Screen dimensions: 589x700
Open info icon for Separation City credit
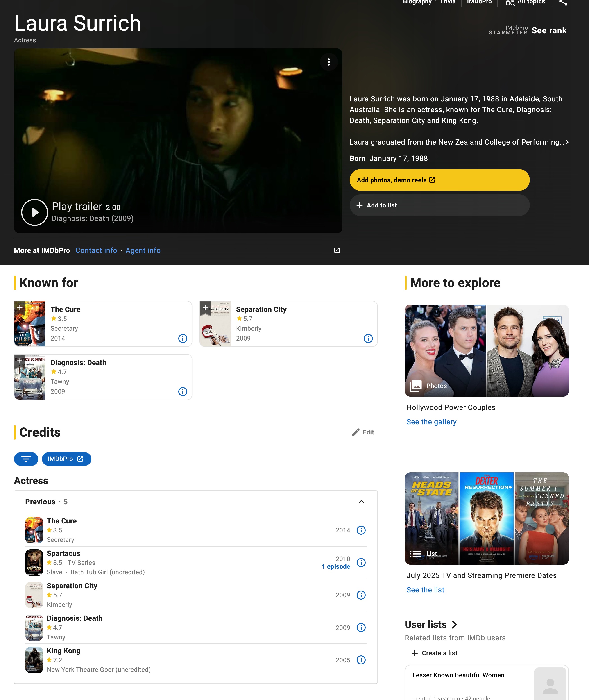361,595
